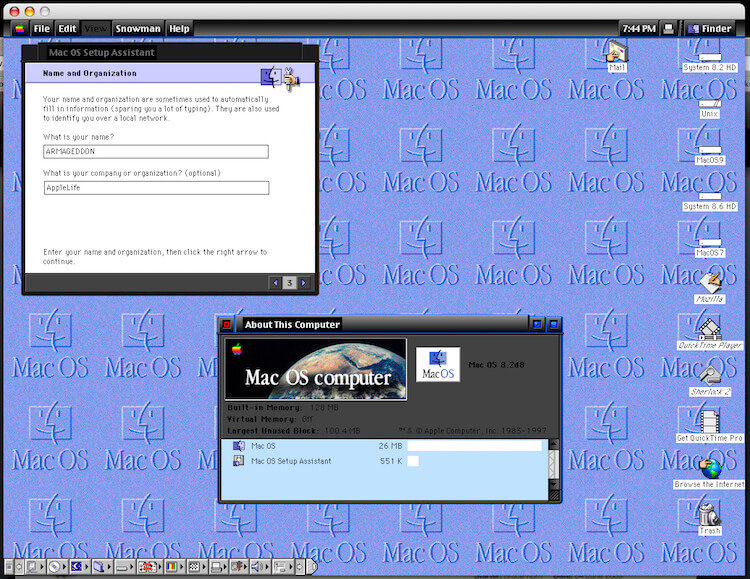Click memory list scroll up arrow
This screenshot has width=750, height=579.
pos(554,445)
